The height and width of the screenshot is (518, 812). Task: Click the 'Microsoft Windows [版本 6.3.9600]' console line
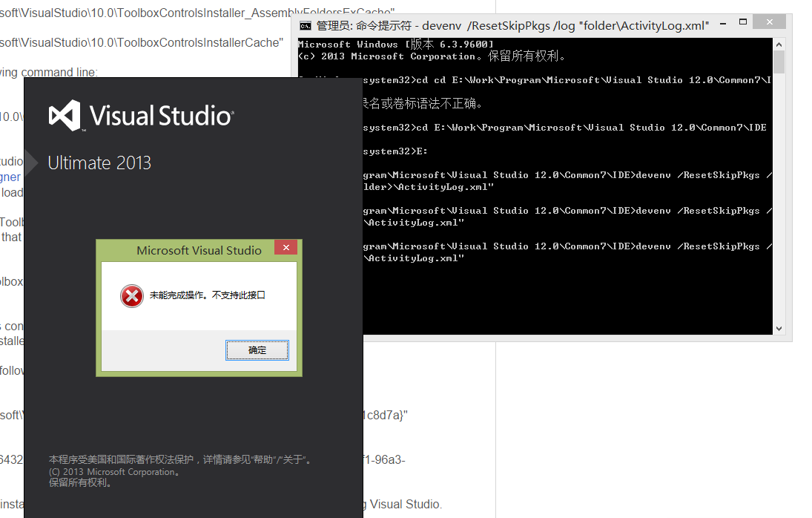(x=396, y=45)
